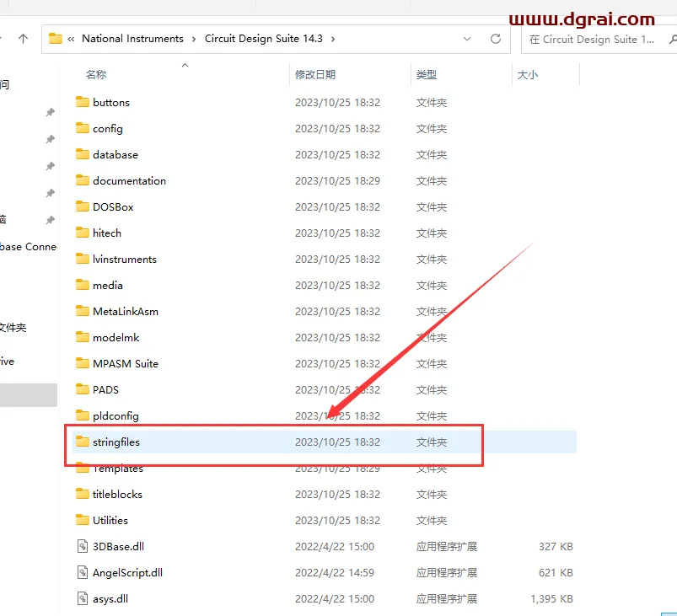The image size is (677, 616).
Task: Select the 3DBase.dll file icon
Action: (83, 546)
